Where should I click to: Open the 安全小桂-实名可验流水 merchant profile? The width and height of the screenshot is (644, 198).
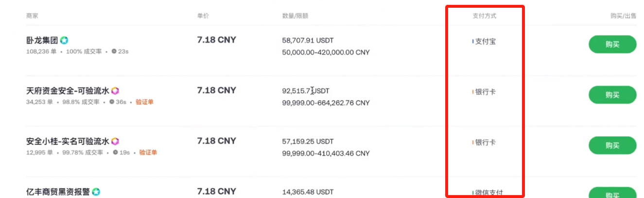click(x=68, y=141)
